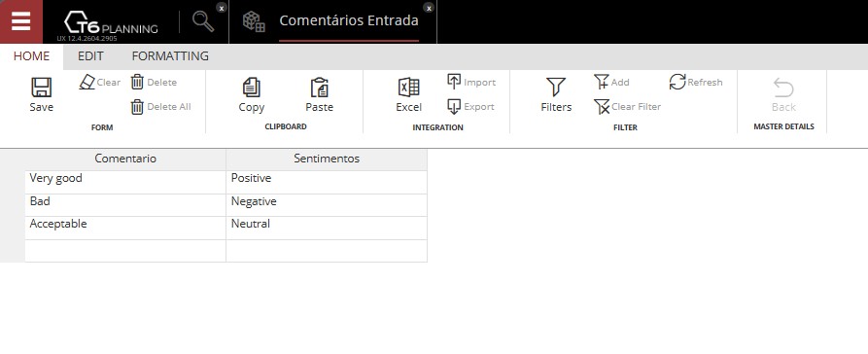
Task: Click the Back arrow button
Action: 783,94
